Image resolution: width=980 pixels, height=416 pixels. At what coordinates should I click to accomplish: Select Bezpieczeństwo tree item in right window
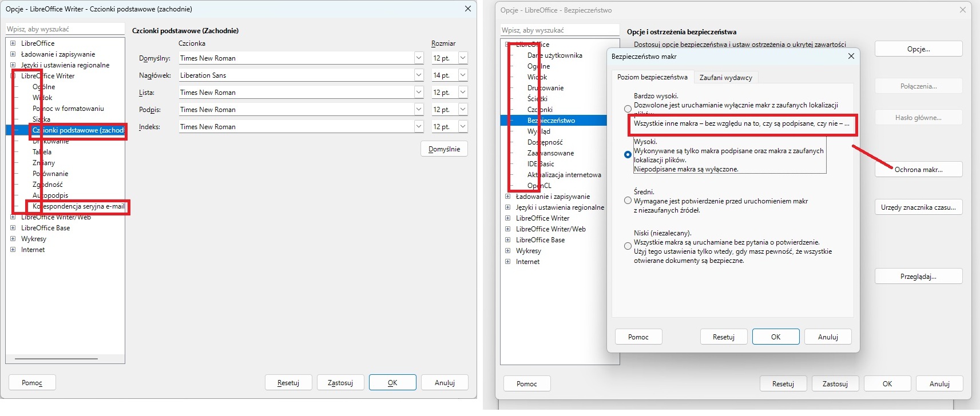click(x=551, y=121)
